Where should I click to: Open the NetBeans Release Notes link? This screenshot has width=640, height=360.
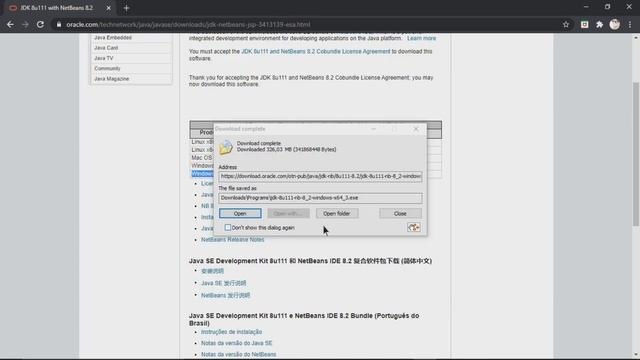(233, 240)
